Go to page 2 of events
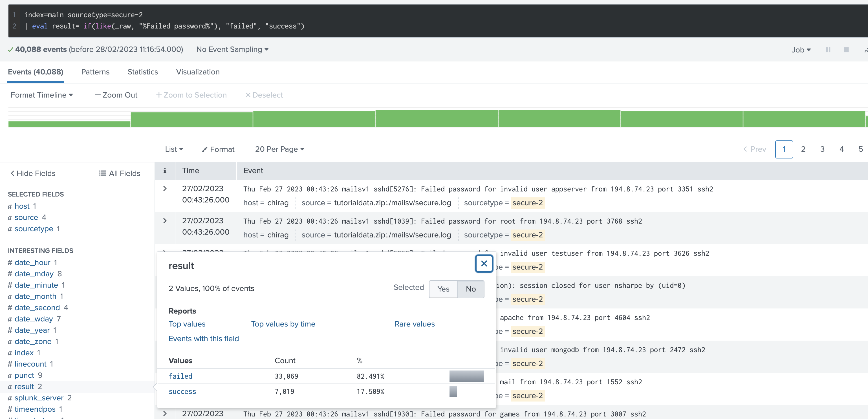Screen dimensions: 868x419 (803, 149)
